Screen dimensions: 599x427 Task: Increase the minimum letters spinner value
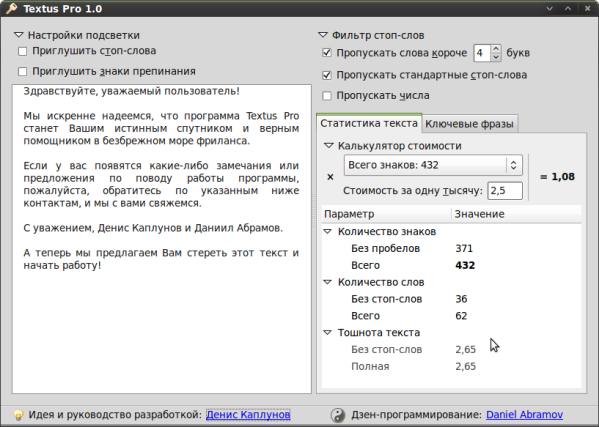click(496, 49)
